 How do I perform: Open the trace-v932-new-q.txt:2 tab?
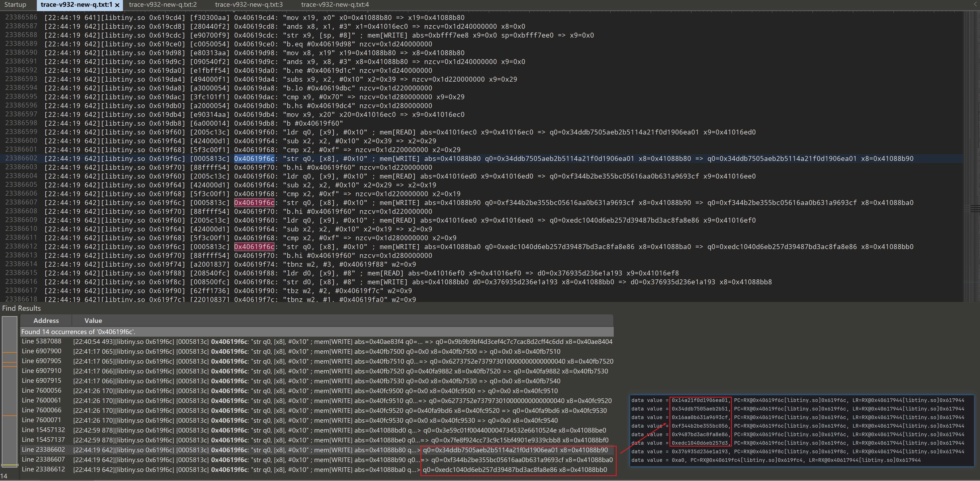tap(163, 5)
